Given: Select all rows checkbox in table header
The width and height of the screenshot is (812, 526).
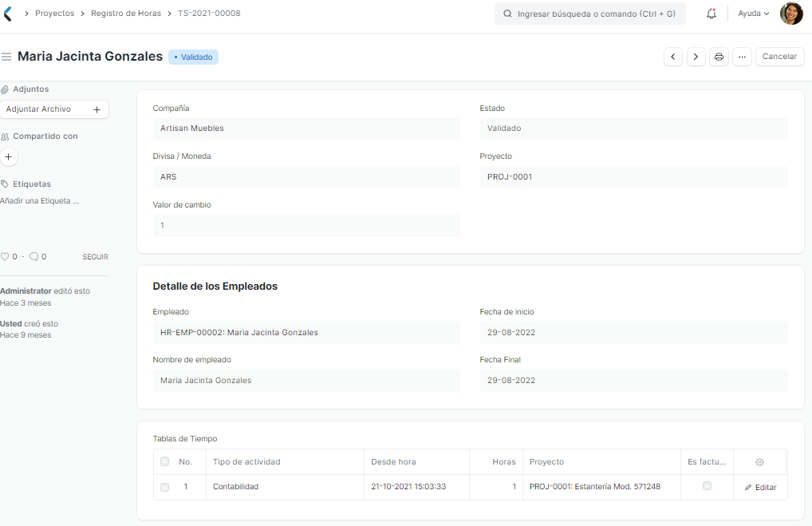Looking at the screenshot, I should point(164,461).
